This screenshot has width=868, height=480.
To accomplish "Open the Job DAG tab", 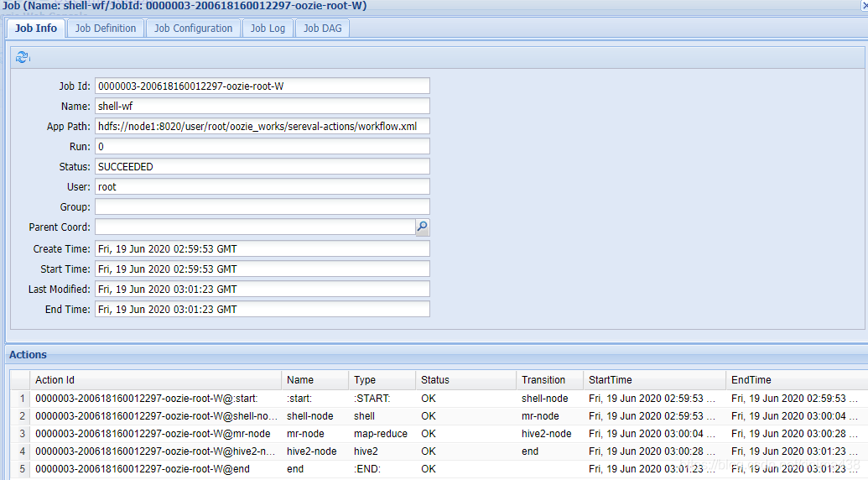I will tap(322, 29).
